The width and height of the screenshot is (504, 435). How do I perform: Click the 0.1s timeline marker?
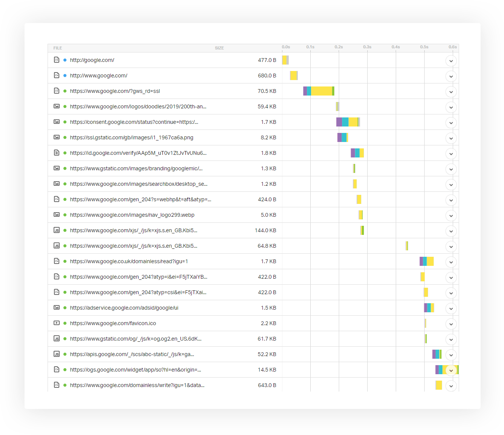pyautogui.click(x=310, y=47)
